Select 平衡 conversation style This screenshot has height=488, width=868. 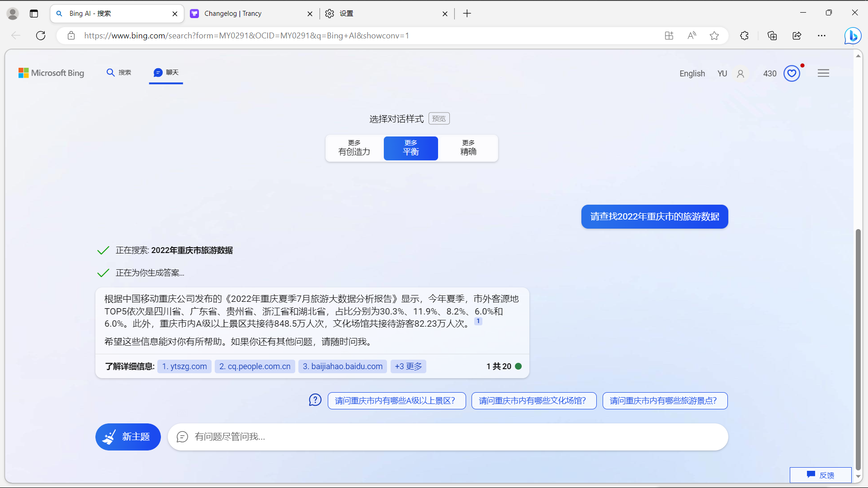410,148
